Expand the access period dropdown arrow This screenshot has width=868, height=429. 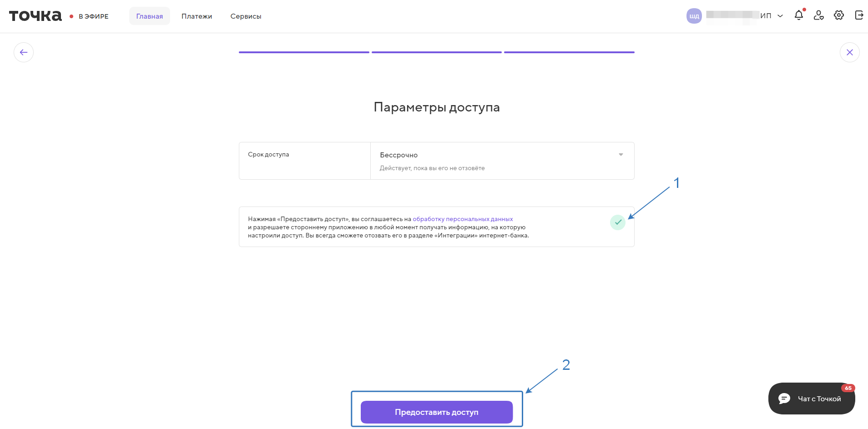621,155
